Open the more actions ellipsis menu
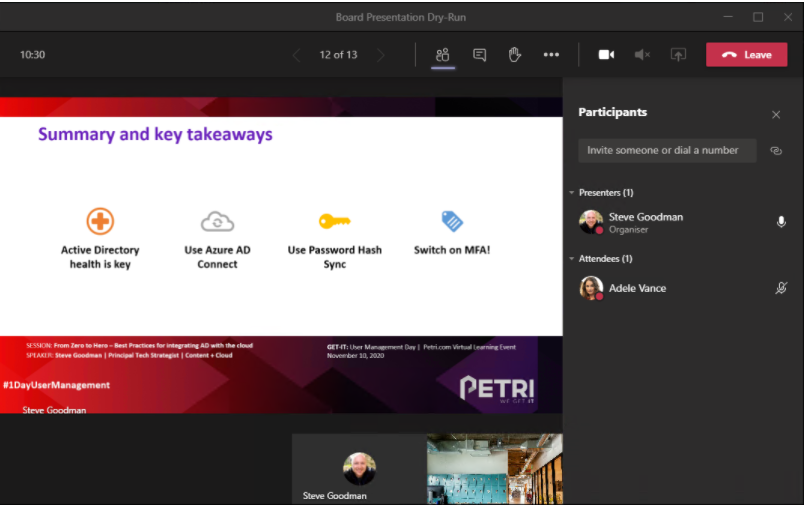 (551, 54)
